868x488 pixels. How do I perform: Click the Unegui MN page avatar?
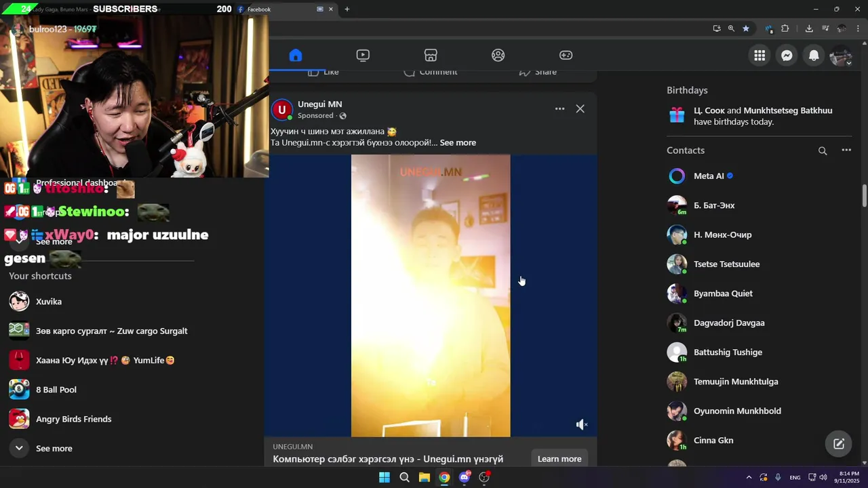pos(281,109)
